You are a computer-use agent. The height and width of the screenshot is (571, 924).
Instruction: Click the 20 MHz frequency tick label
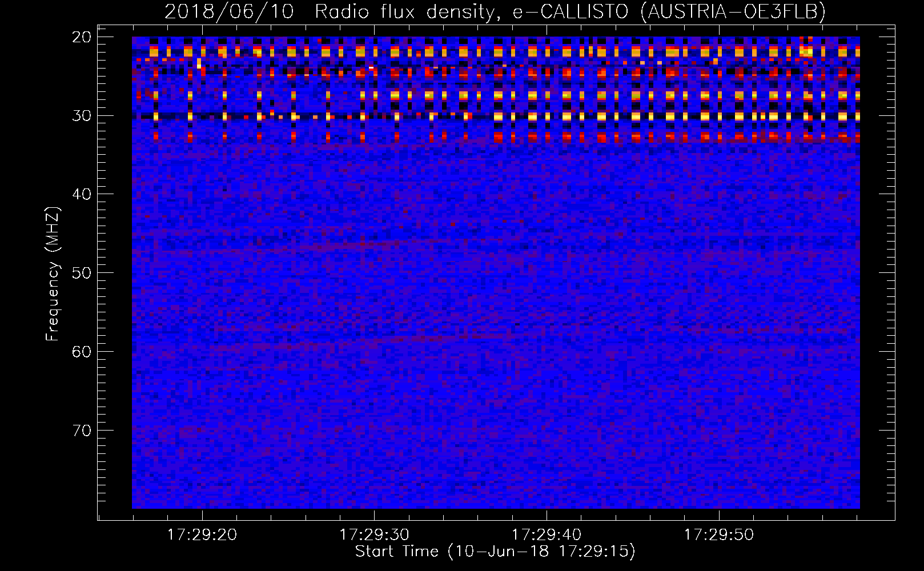tap(82, 37)
